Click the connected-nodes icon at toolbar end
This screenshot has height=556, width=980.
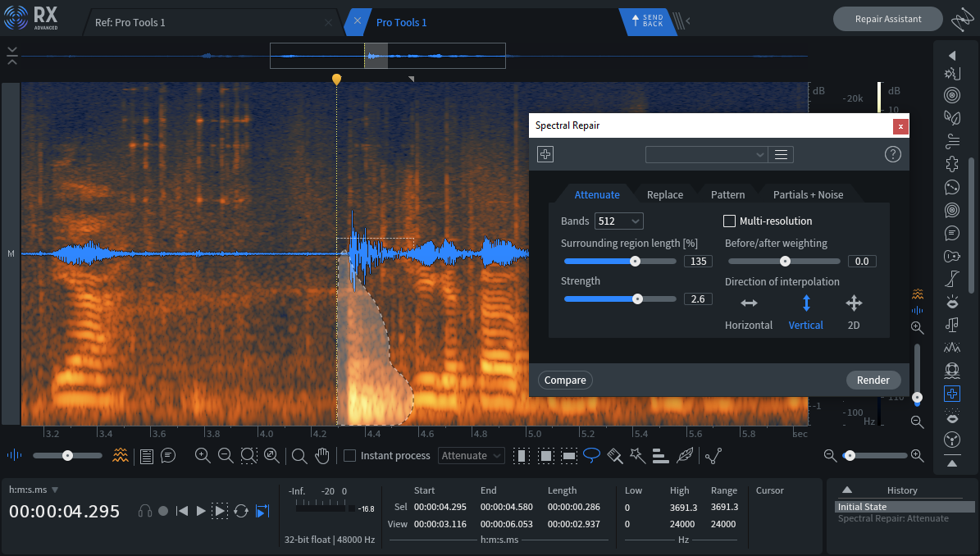713,456
